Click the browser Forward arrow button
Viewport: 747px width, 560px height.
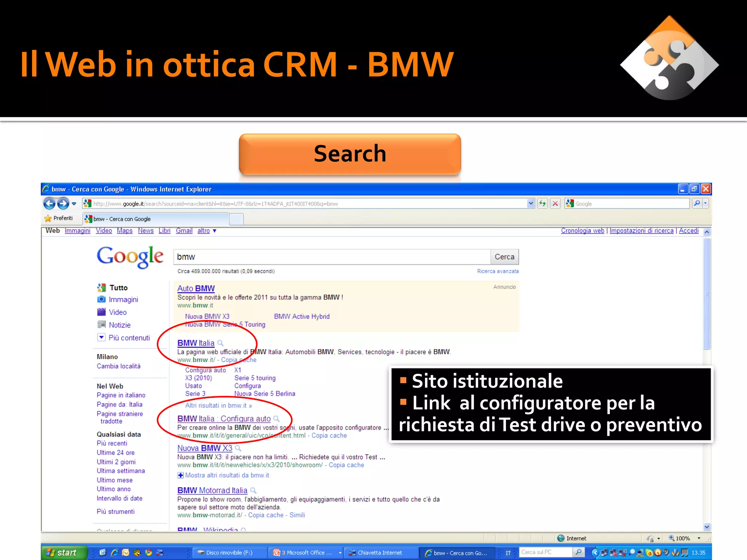coord(63,203)
